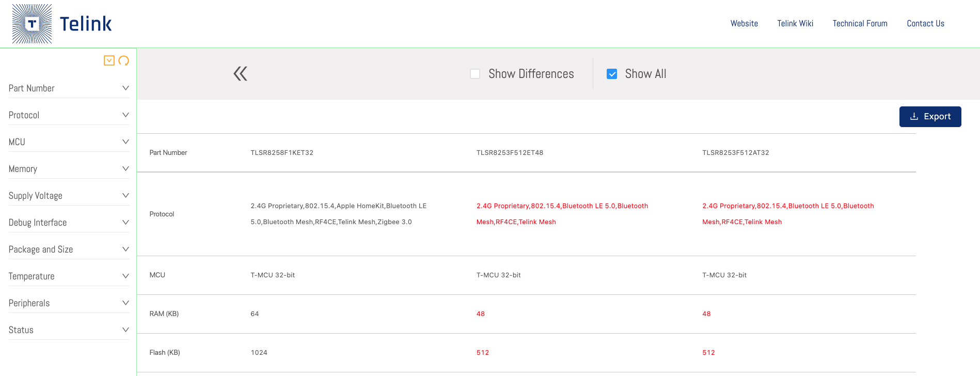Expand the Temperature filter
This screenshot has height=376, width=980.
tap(69, 276)
